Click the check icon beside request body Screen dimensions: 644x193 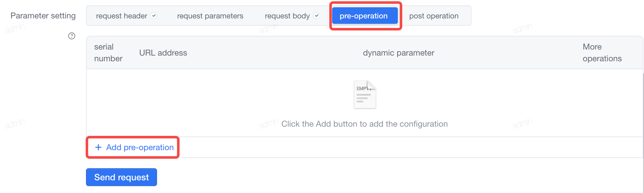317,16
